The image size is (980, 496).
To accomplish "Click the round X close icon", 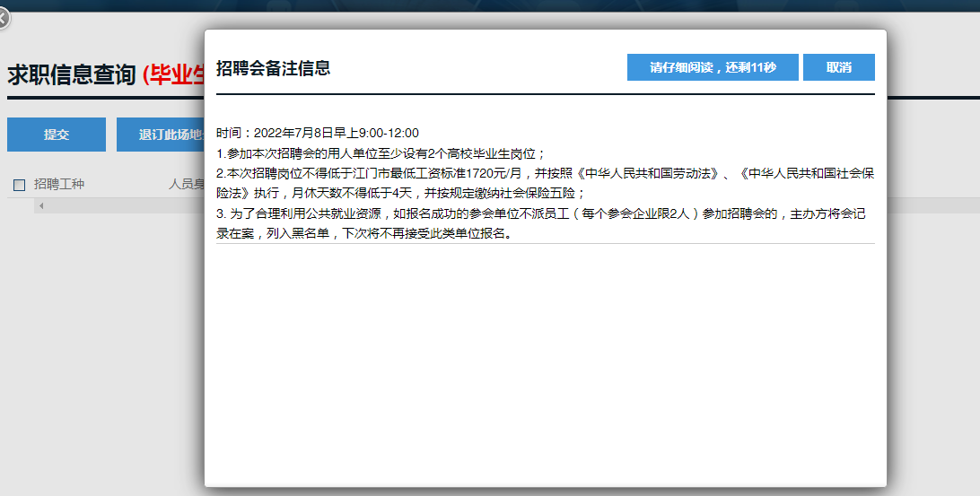I will click(x=3, y=18).
